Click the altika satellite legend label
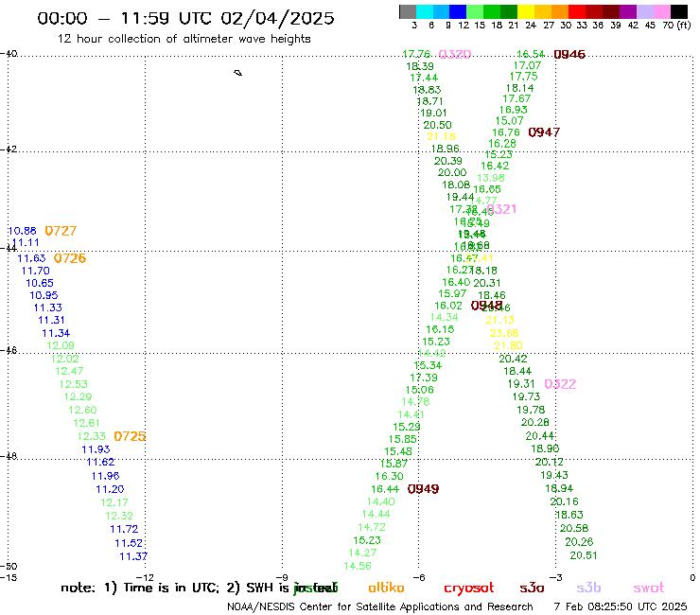 pyautogui.click(x=386, y=588)
